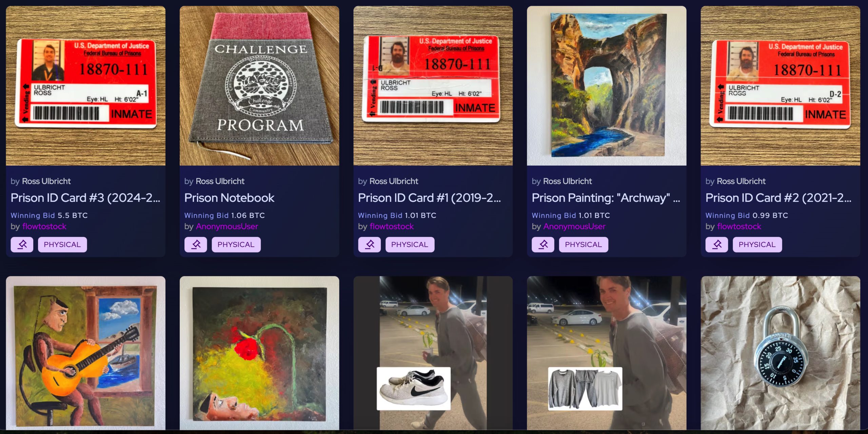Select the PHYSICAL tag on Prison Notebook card

(x=236, y=244)
